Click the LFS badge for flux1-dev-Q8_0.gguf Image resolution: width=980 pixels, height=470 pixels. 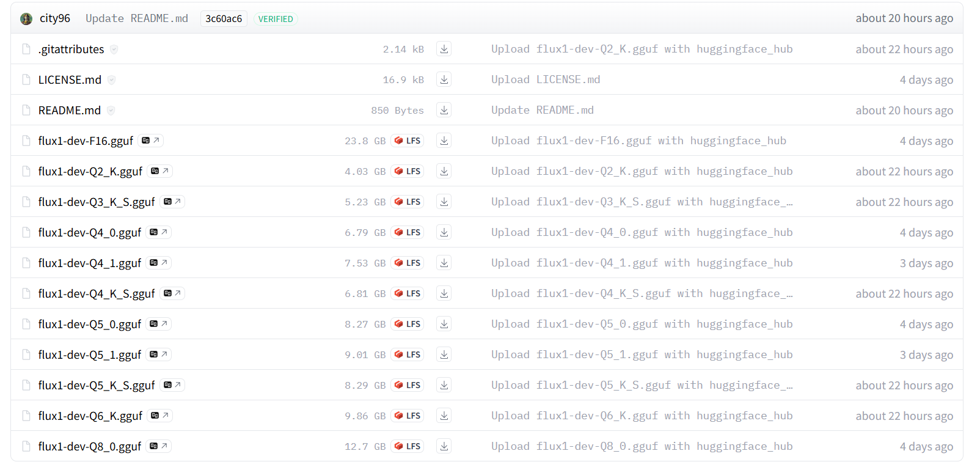point(408,446)
